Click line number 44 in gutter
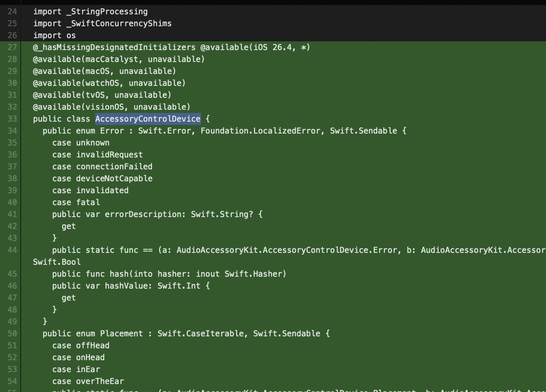This screenshot has width=546, height=392. pos(12,250)
